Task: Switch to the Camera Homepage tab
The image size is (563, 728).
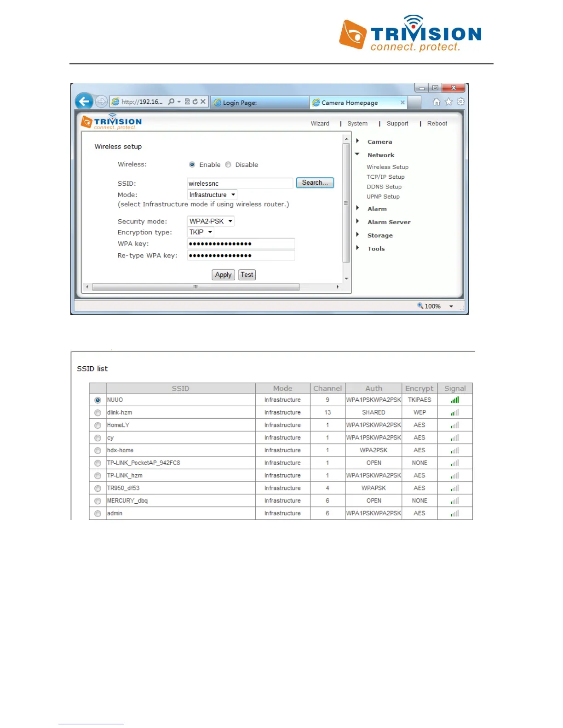Action: pos(358,102)
